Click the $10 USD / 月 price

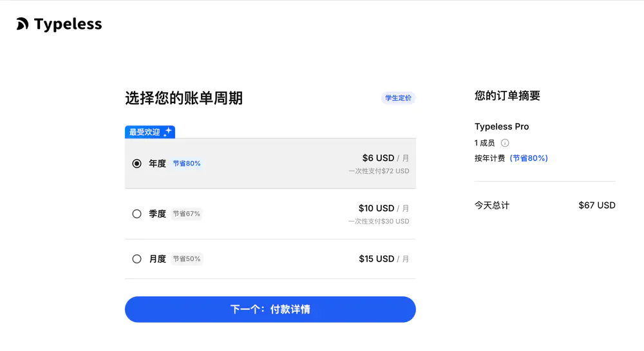(x=384, y=209)
